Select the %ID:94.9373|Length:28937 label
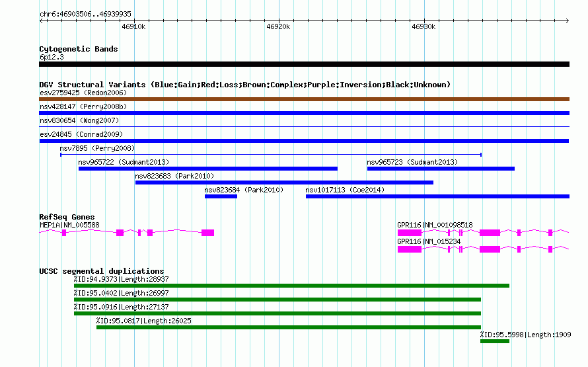This screenshot has height=367, width=588. pos(121,279)
